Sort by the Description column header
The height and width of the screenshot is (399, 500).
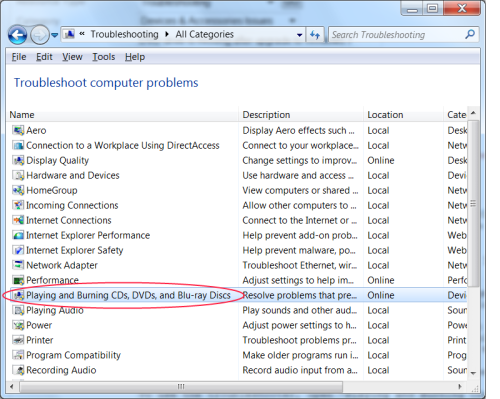pos(301,115)
